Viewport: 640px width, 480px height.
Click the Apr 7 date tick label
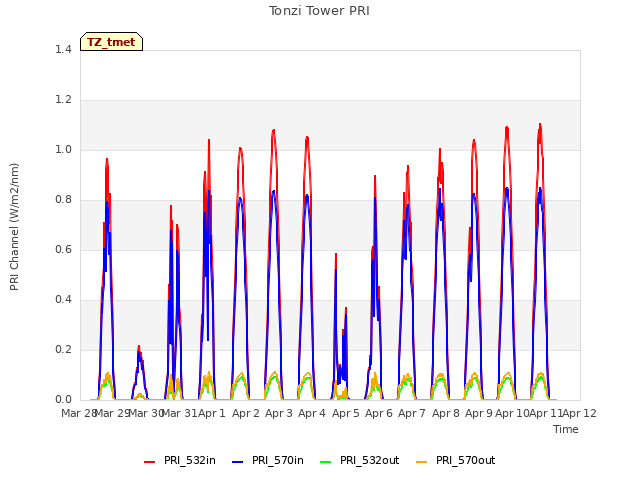pyautogui.click(x=412, y=413)
